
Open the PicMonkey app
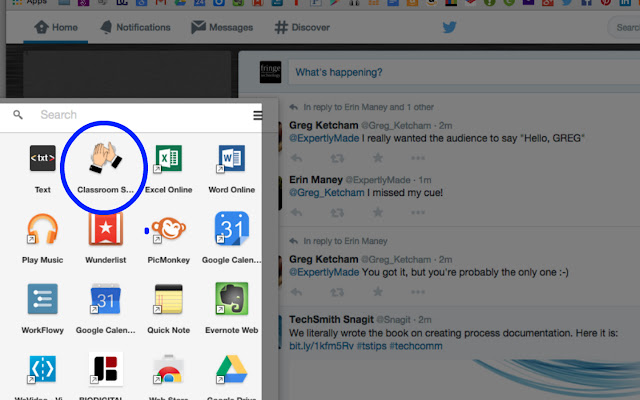(168, 229)
